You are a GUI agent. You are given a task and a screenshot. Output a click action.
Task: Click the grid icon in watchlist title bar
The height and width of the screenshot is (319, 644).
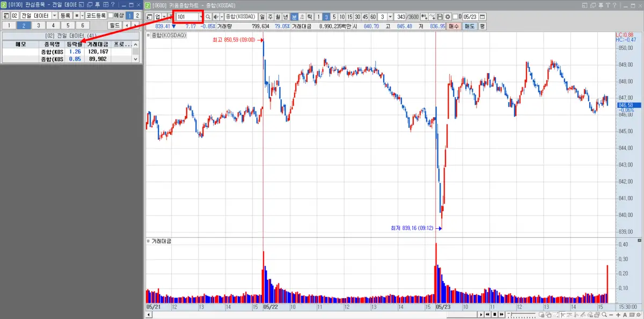[x=106, y=5]
